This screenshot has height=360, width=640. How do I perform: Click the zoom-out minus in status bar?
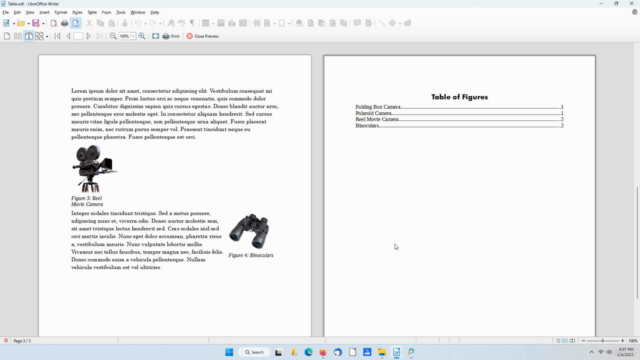click(x=583, y=341)
